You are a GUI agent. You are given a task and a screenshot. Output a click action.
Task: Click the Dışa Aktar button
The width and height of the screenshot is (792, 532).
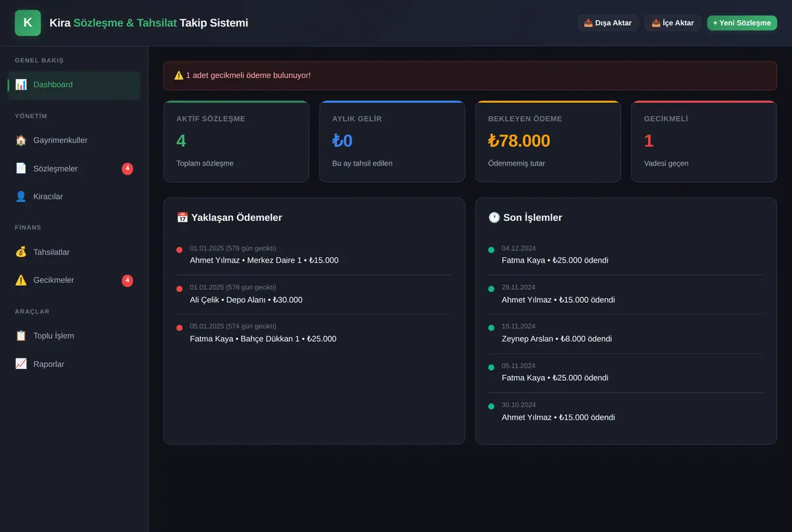click(608, 23)
